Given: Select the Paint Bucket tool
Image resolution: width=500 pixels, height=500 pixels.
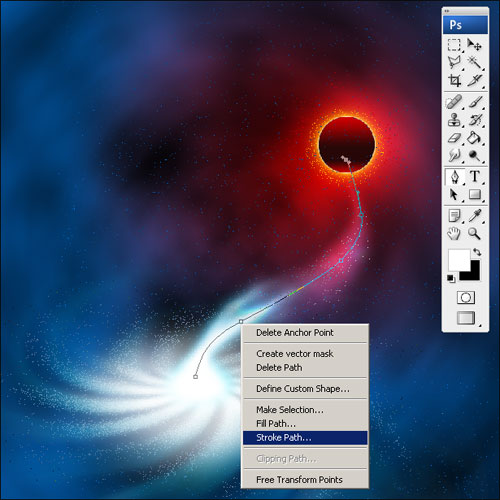Looking at the screenshot, I should [475, 138].
